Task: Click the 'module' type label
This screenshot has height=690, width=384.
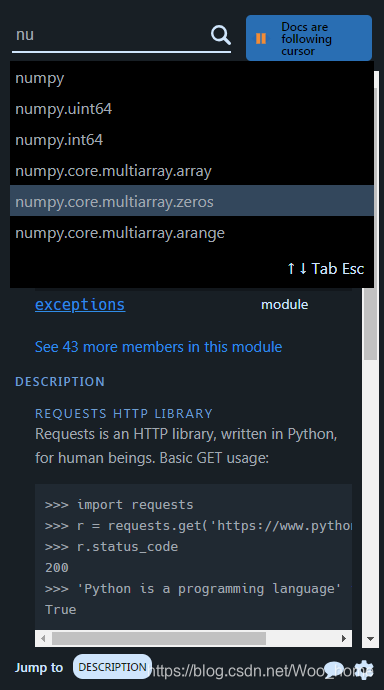Action: pyautogui.click(x=285, y=305)
